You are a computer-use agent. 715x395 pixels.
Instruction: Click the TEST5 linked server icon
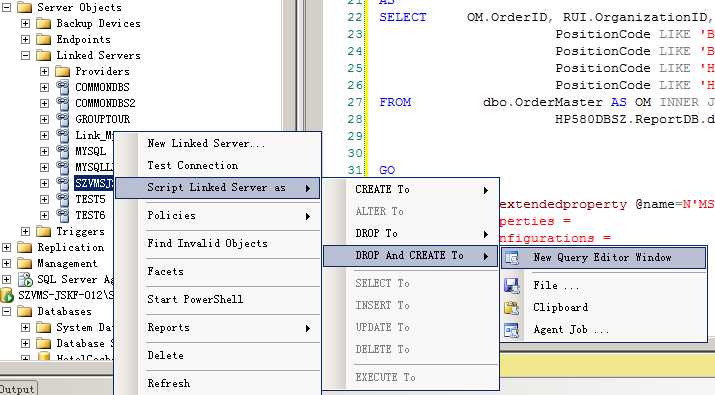coord(62,199)
